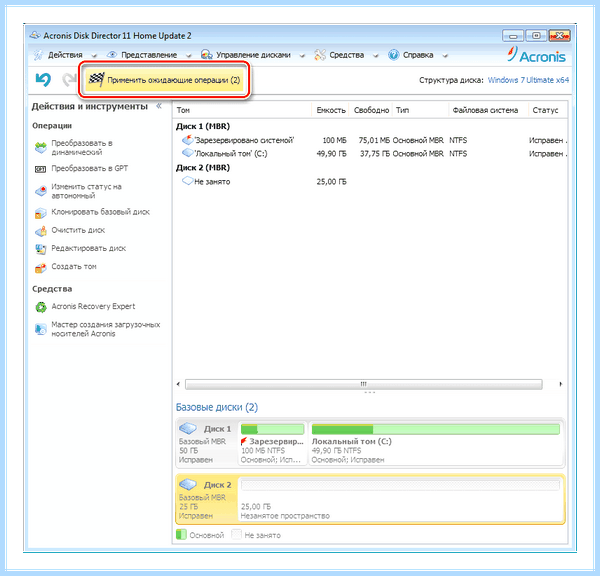The image size is (600, 576).
Task: Click the Undo arrow icon
Action: pos(43,80)
